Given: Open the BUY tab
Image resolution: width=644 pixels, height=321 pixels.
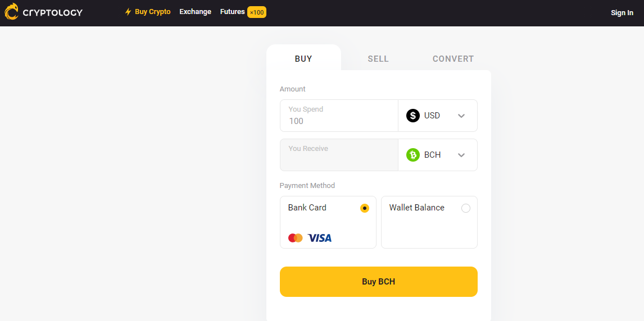Looking at the screenshot, I should click(303, 58).
